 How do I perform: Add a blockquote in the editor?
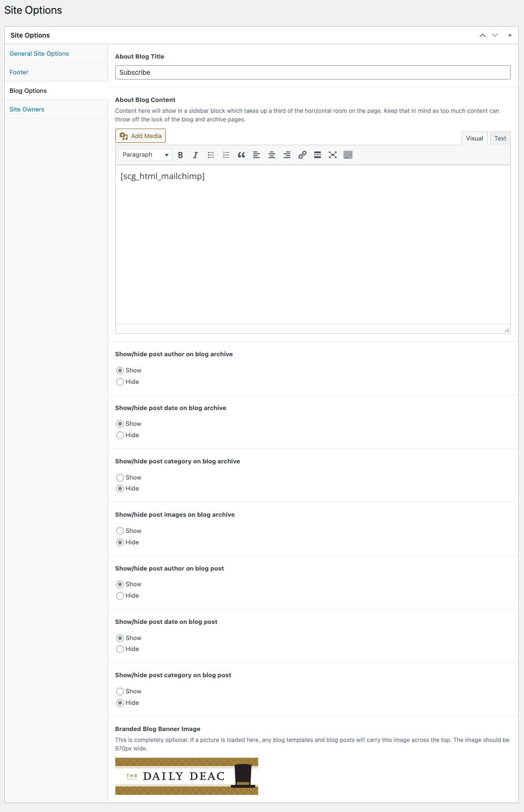[x=241, y=155]
